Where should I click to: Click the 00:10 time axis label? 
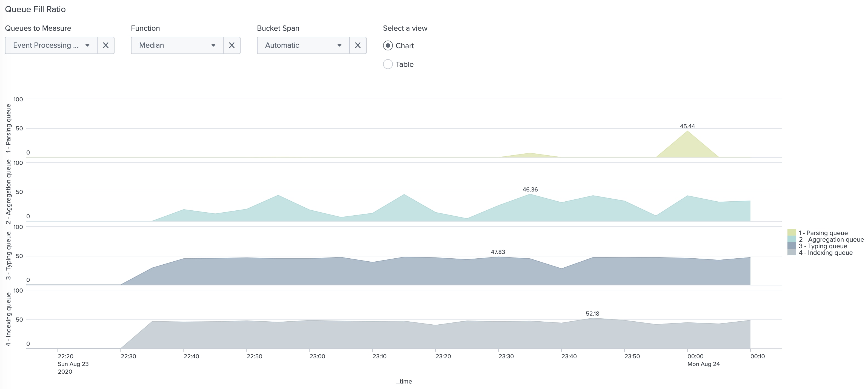point(758,356)
